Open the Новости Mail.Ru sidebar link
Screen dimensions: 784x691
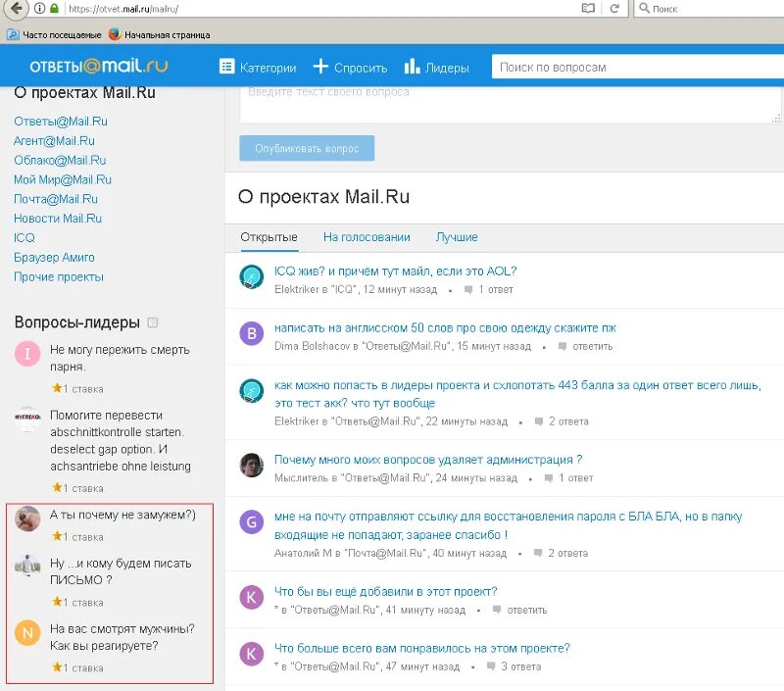pyautogui.click(x=58, y=219)
